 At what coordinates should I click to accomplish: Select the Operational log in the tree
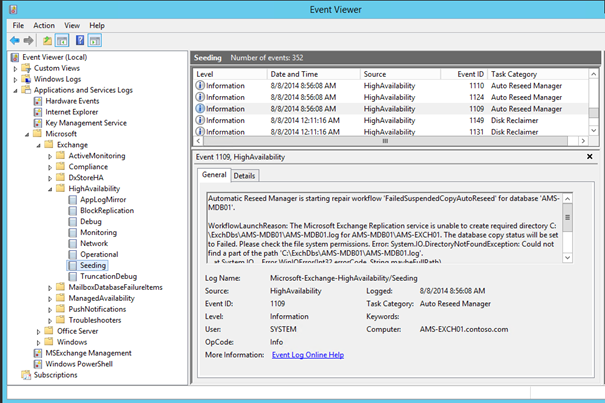pyautogui.click(x=98, y=255)
